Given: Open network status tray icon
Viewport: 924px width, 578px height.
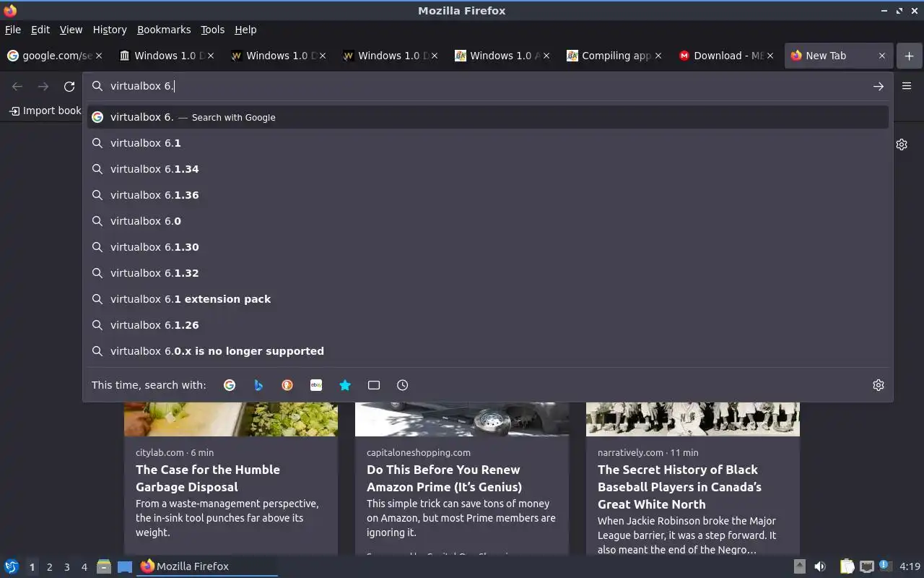Looking at the screenshot, I should pos(867,566).
